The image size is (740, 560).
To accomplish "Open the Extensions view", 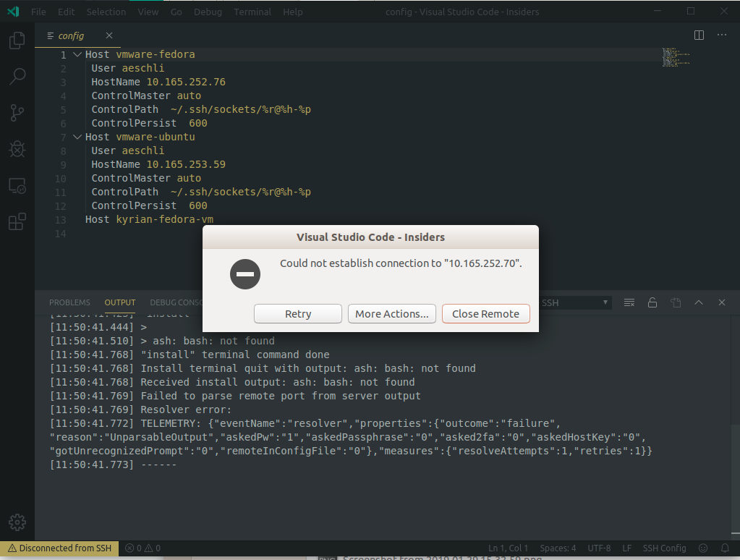I will click(17, 221).
